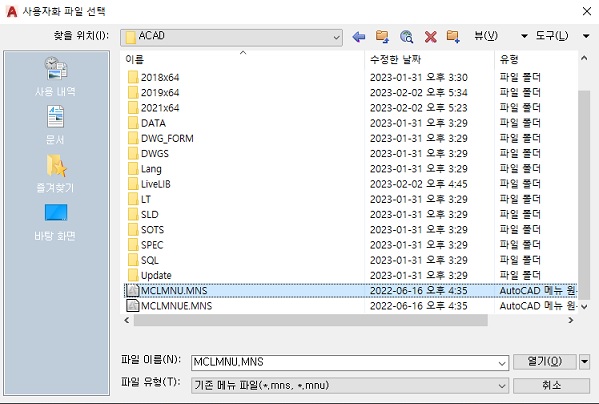Open 즐겨찾기 favorites in sidebar
This screenshot has height=404, width=599.
point(55,174)
